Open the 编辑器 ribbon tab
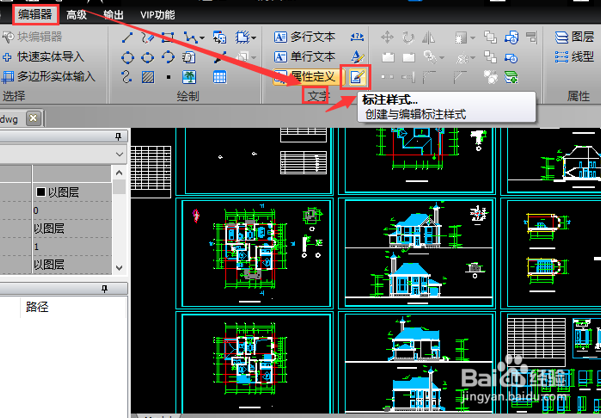601x418 pixels. pos(35,15)
